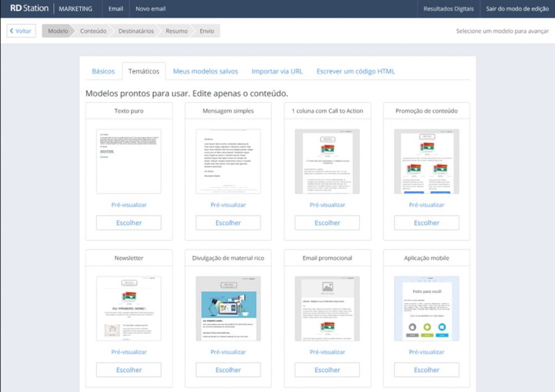555x392 pixels.
Task: Pré-visualizar 1 coluna com Call to Action
Action: pyautogui.click(x=327, y=205)
